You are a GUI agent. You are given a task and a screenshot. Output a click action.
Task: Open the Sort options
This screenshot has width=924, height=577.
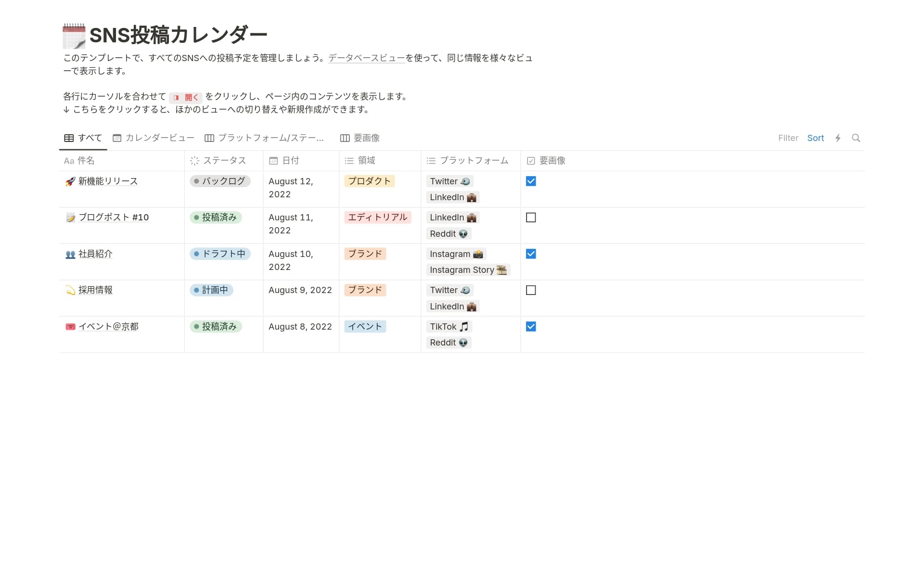pos(815,138)
